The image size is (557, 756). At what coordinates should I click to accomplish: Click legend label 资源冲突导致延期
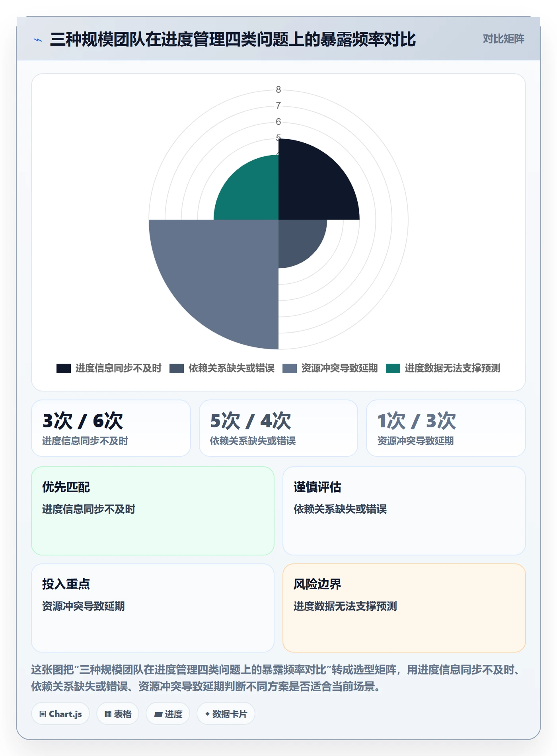(x=340, y=368)
